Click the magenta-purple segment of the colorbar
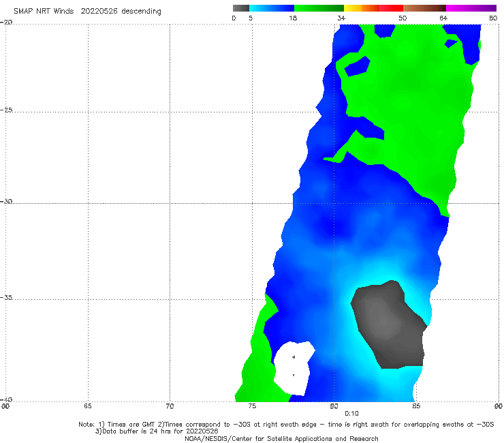 click(x=471, y=8)
